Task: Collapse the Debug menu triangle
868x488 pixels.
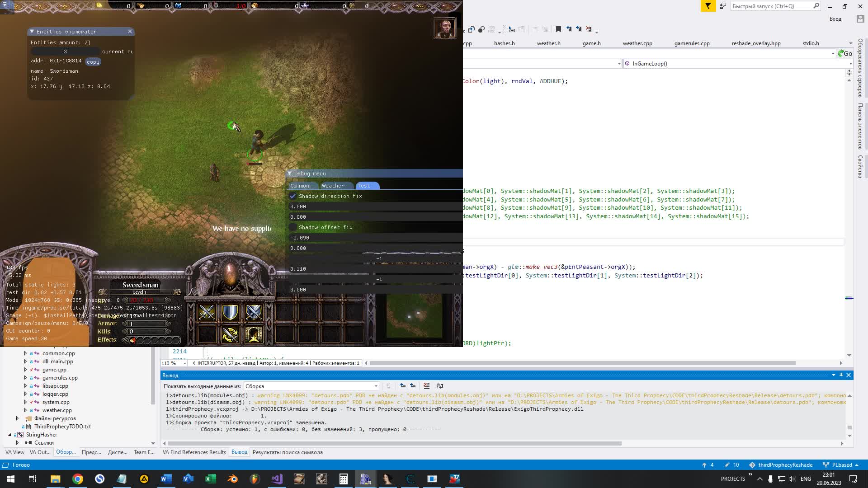Action: (x=290, y=174)
